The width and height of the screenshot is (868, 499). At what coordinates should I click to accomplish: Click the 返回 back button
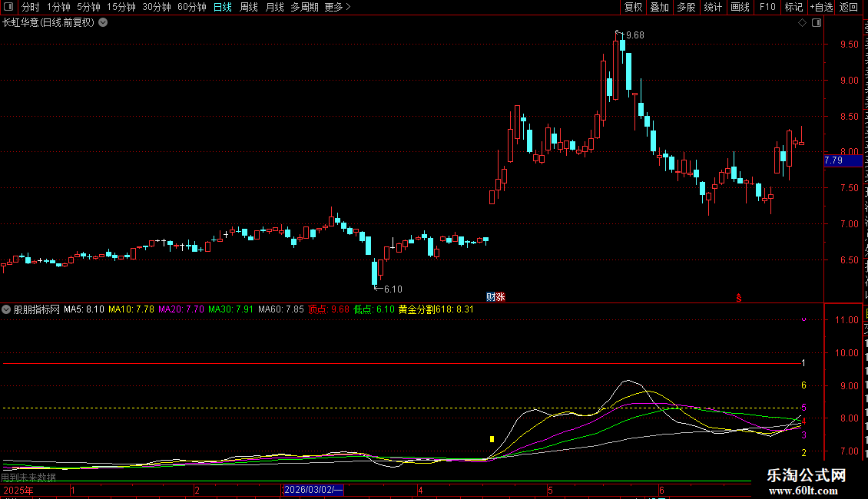[848, 7]
